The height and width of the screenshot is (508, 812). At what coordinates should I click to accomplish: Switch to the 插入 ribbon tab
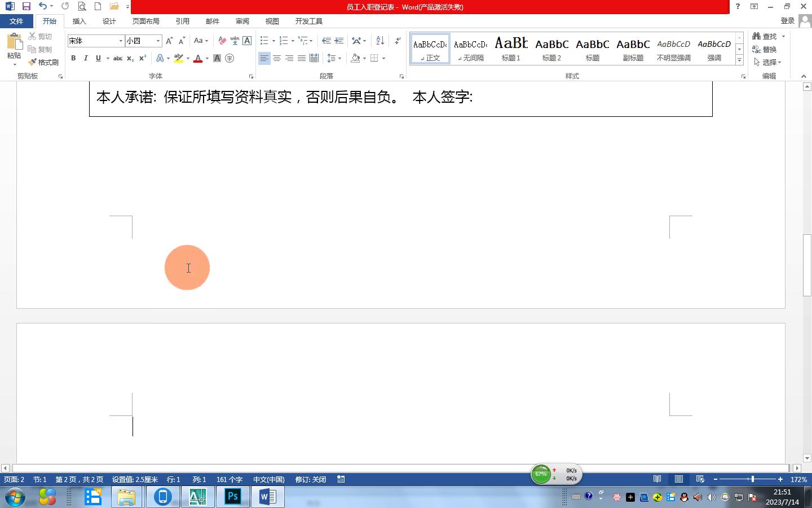[80, 21]
